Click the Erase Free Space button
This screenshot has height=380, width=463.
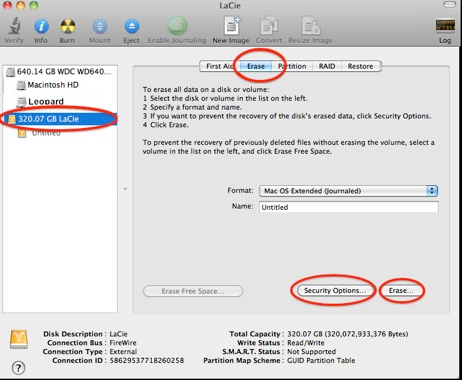point(193,291)
